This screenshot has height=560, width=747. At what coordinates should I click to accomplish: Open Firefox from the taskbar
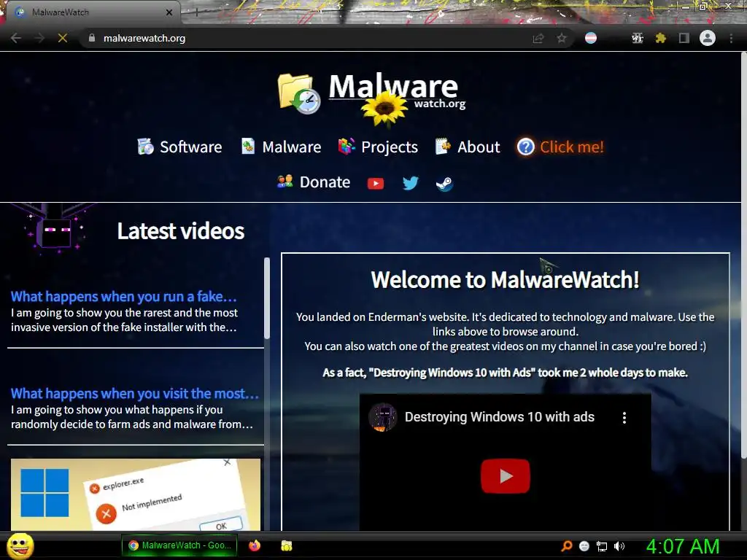255,545
